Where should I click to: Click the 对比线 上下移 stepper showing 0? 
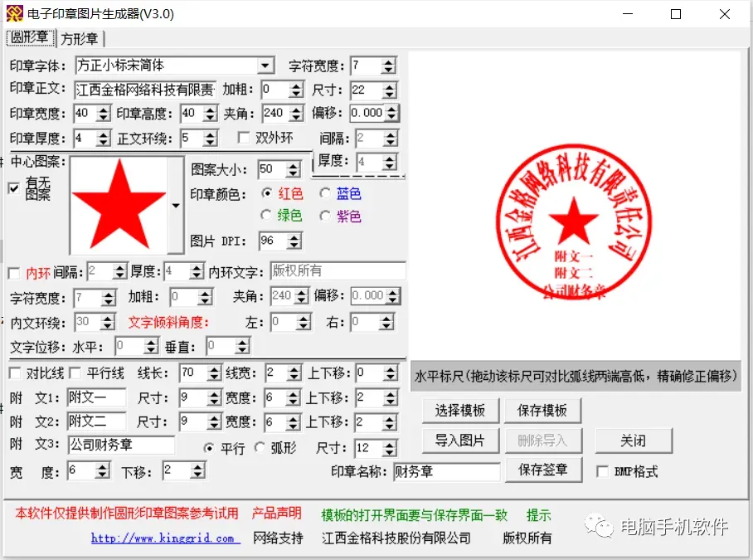(x=377, y=373)
